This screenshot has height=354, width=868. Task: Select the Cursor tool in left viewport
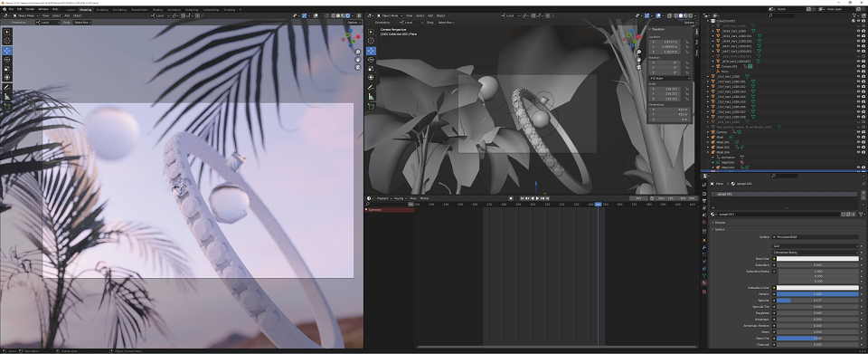point(7,41)
